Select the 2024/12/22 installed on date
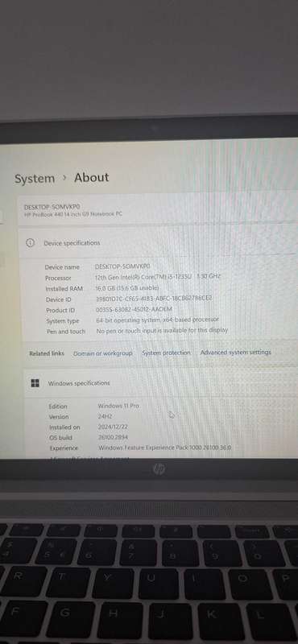Screen dimensions: 298x644 (113, 427)
